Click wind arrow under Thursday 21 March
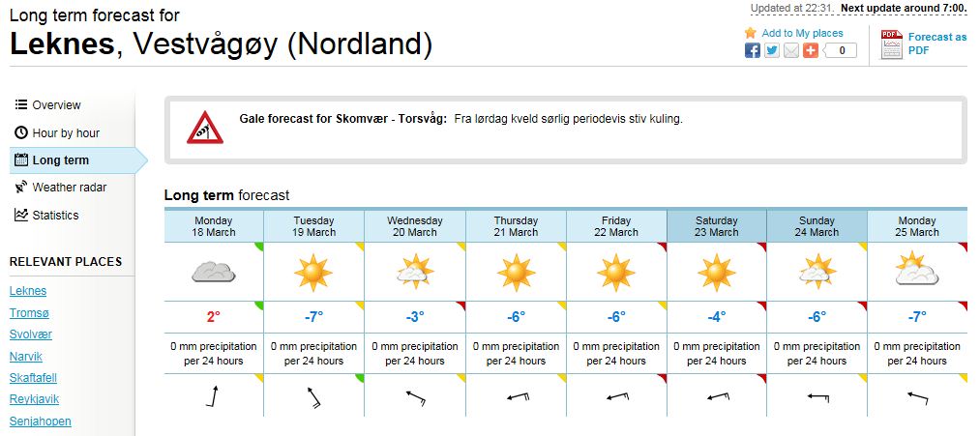980x436 pixels. click(x=515, y=396)
